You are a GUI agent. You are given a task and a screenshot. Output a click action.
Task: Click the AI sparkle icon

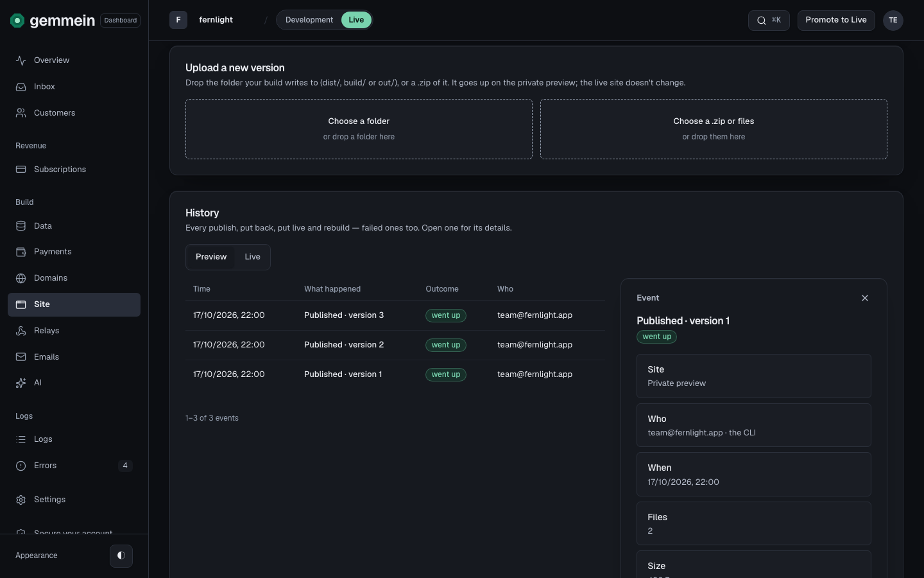point(21,383)
